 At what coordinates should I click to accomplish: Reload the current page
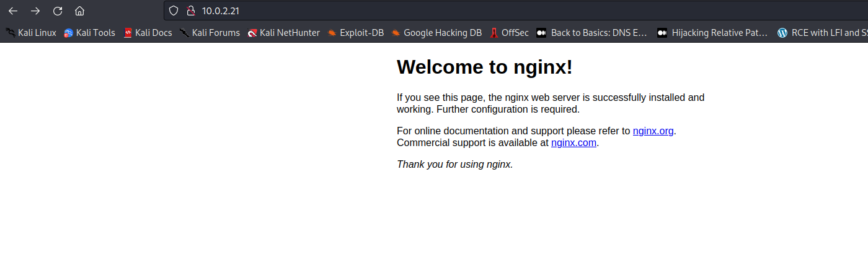point(58,11)
